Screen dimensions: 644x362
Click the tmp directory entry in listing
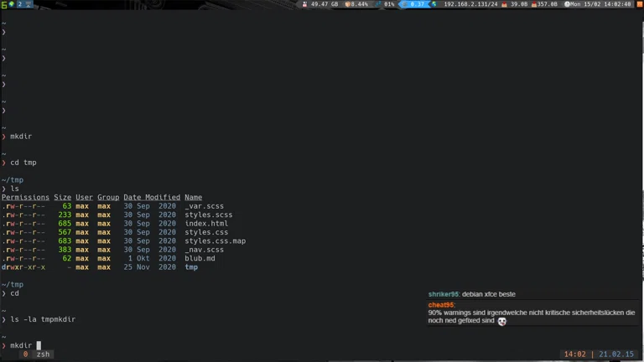(191, 267)
